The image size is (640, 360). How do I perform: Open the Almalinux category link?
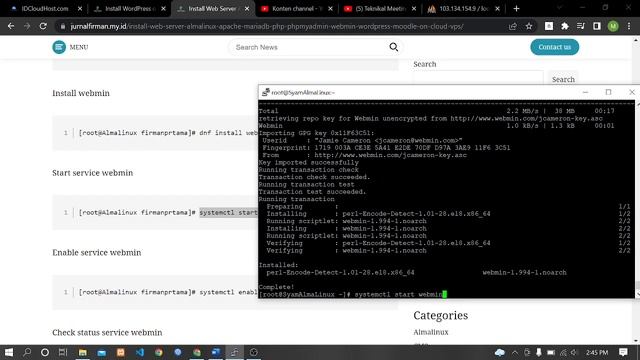[431, 332]
